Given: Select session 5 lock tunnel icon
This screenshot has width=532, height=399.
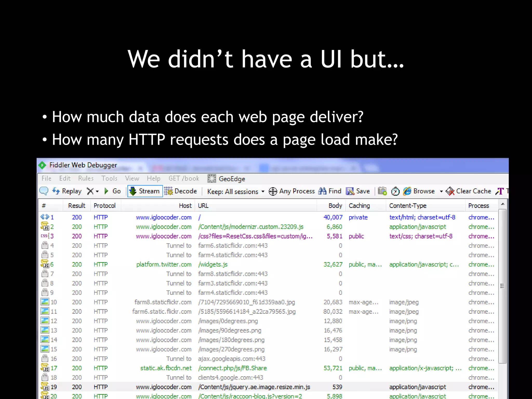Looking at the screenshot, I should [x=45, y=255].
